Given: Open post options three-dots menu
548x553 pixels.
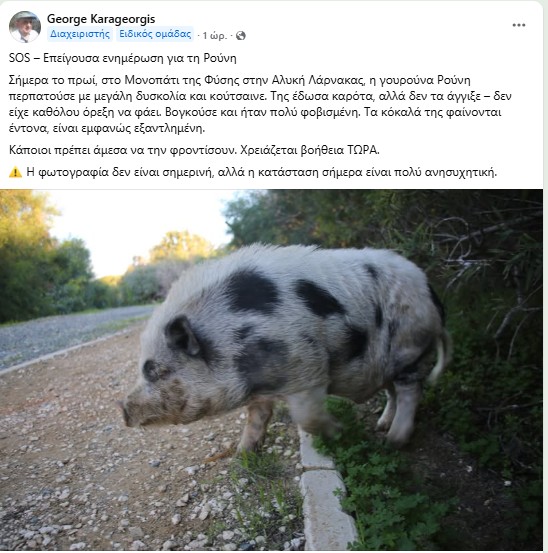Looking at the screenshot, I should click(x=519, y=25).
